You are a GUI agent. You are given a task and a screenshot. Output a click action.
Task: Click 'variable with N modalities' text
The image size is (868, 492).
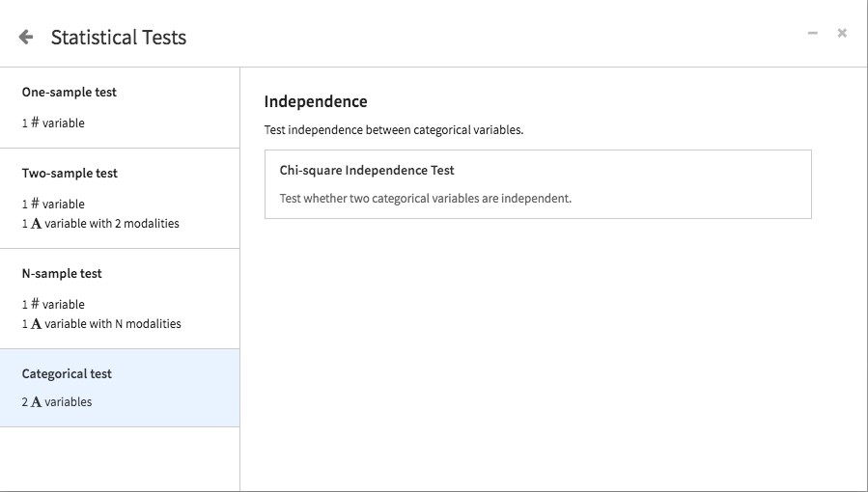(x=112, y=324)
